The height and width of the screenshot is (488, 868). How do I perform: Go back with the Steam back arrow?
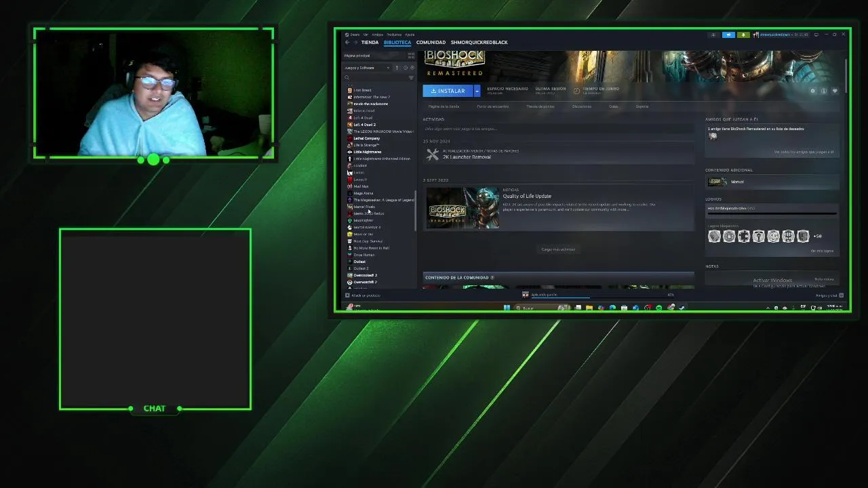[347, 42]
